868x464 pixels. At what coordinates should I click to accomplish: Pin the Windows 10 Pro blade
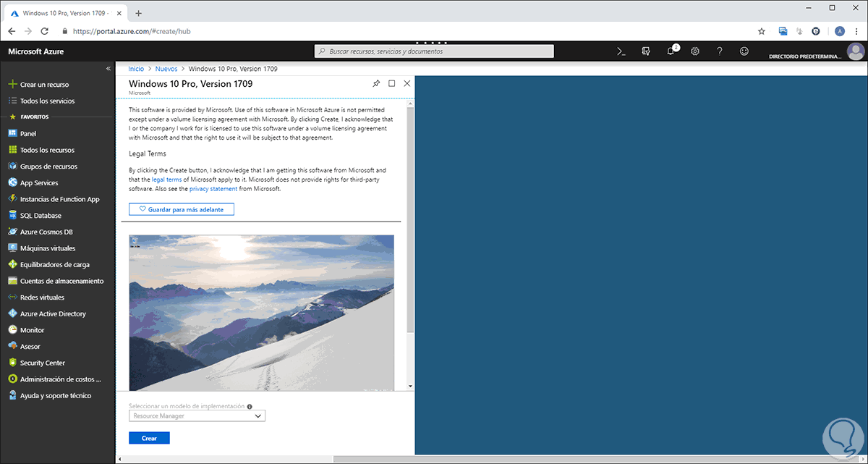[x=376, y=84]
